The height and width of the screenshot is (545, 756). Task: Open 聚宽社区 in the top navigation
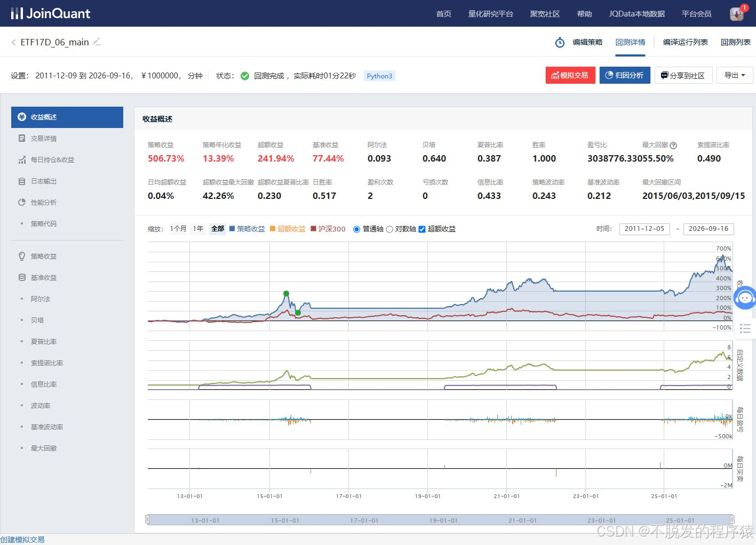545,14
